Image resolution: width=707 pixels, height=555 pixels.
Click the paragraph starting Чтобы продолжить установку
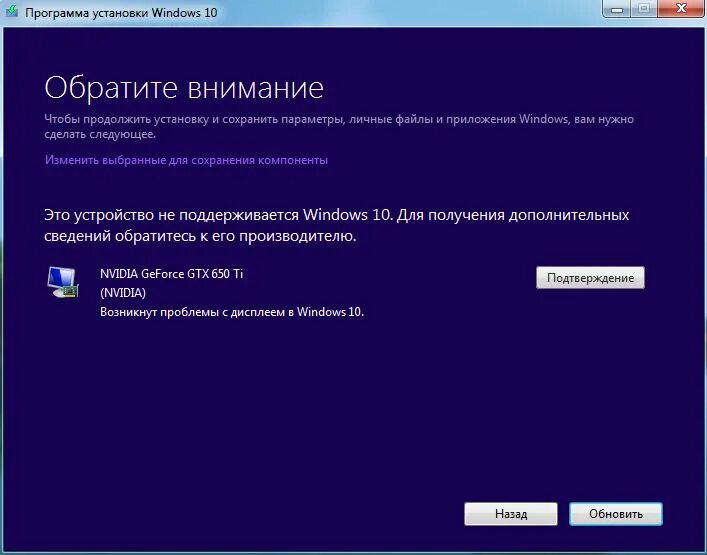(339, 127)
